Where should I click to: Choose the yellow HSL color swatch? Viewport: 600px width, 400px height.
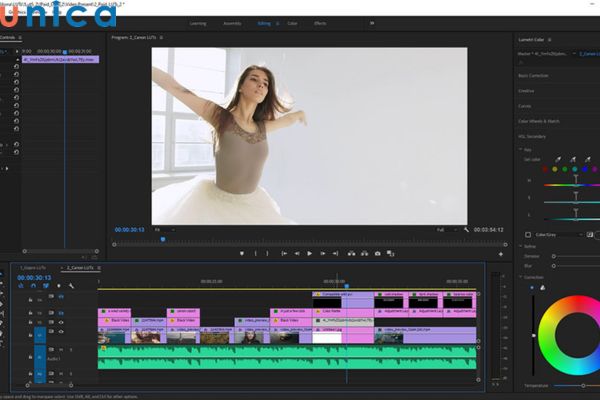555,169
